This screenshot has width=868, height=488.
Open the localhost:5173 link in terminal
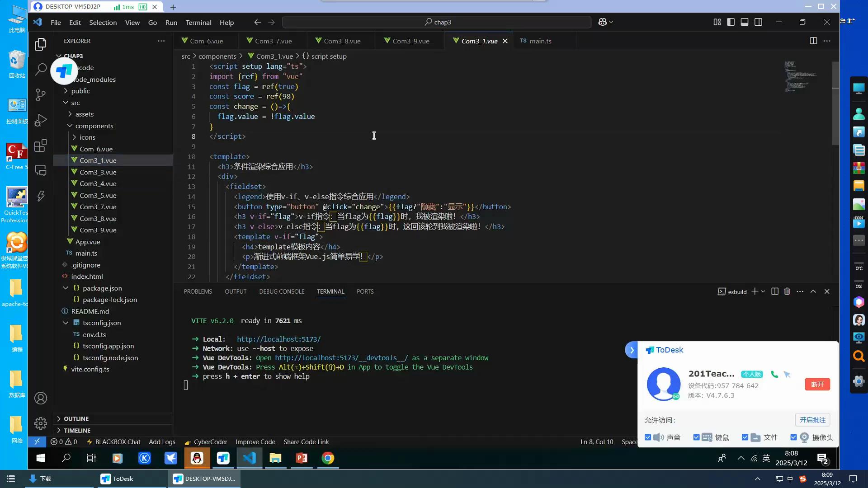point(278,339)
